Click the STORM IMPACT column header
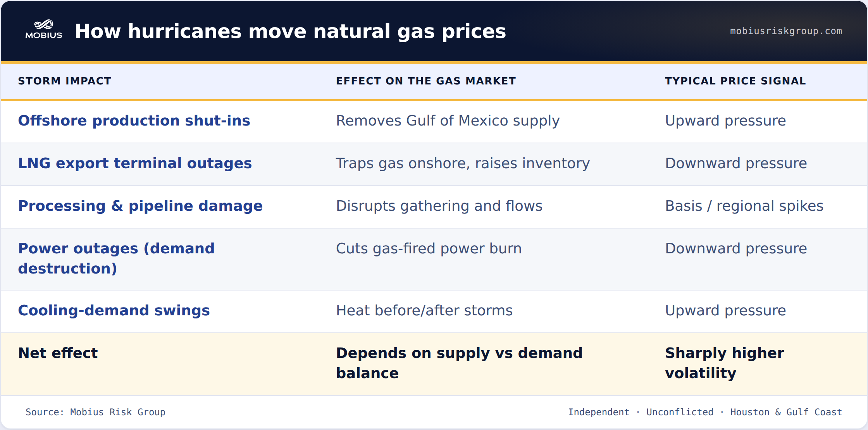 click(x=65, y=81)
